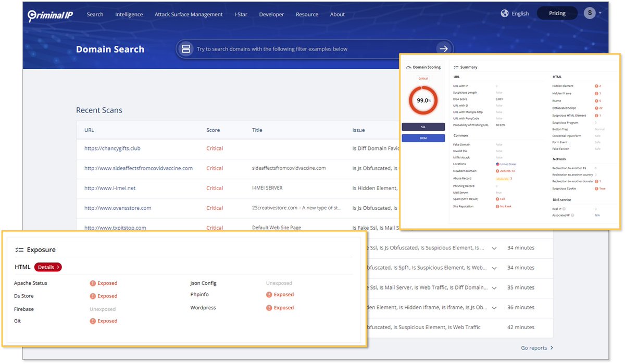Screen dimensions: 625x364
Task: Expand the row with Is Suspicious Element, 34 minutes
Action: pyautogui.click(x=494, y=248)
